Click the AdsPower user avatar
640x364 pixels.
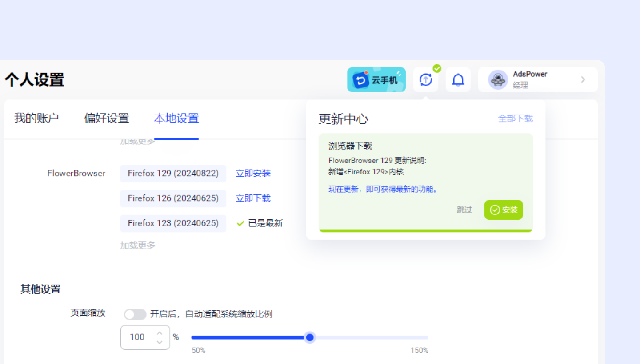(498, 80)
